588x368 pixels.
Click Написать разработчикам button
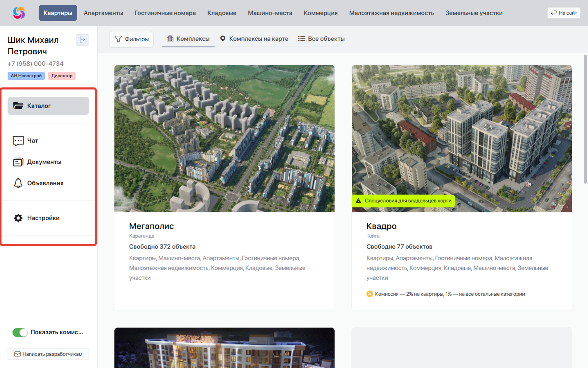48,354
